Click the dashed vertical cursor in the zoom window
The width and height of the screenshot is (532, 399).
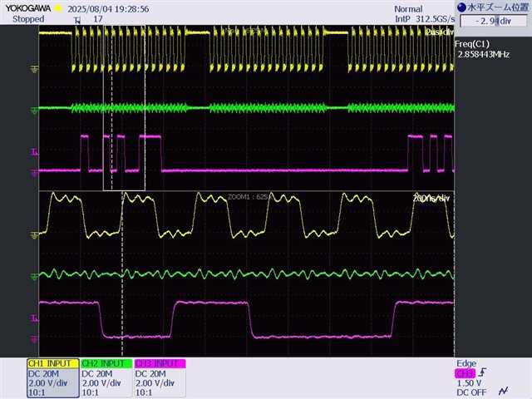click(x=122, y=273)
